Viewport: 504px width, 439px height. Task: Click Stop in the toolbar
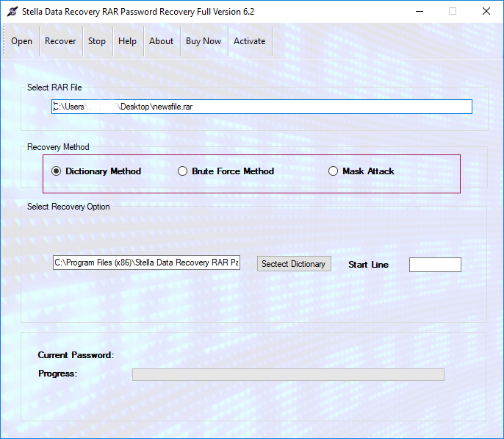pyautogui.click(x=97, y=41)
